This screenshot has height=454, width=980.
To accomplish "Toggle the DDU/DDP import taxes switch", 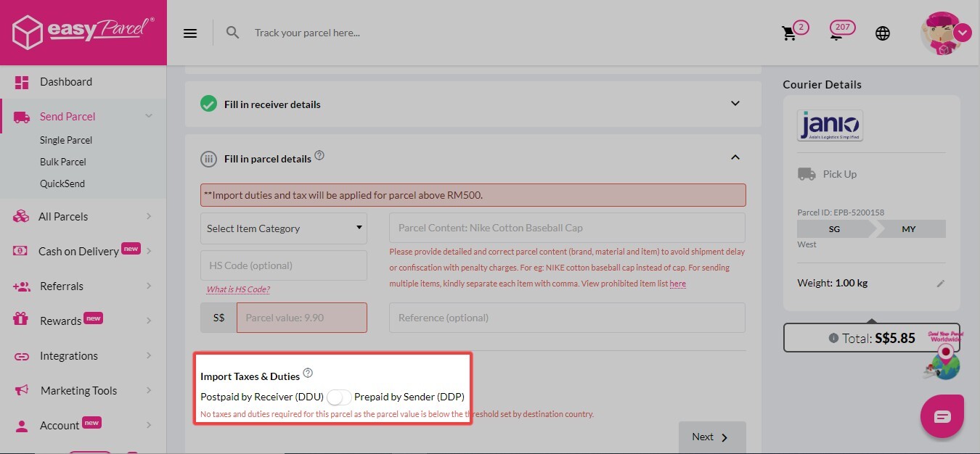I will pos(339,397).
